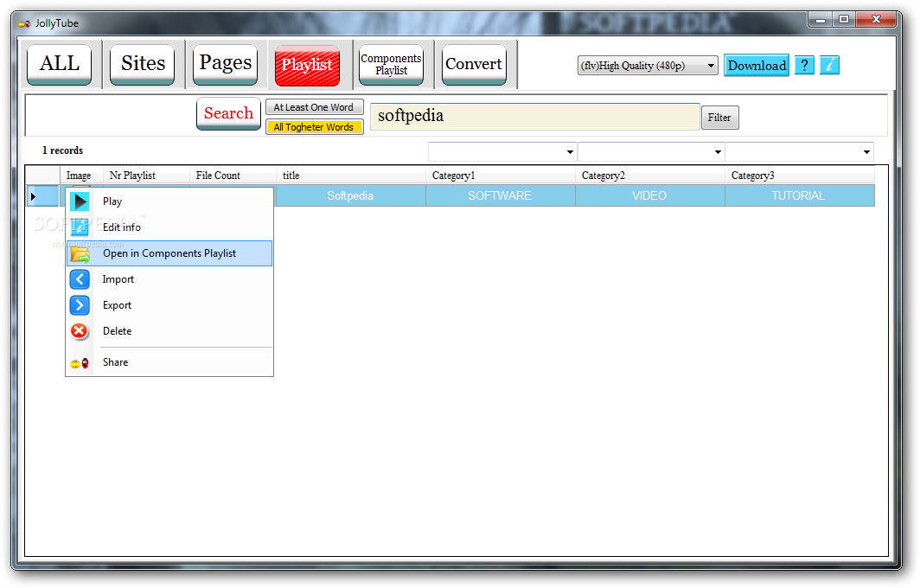This screenshot has height=588, width=920.
Task: Switch to the Pages tab
Action: tap(226, 64)
